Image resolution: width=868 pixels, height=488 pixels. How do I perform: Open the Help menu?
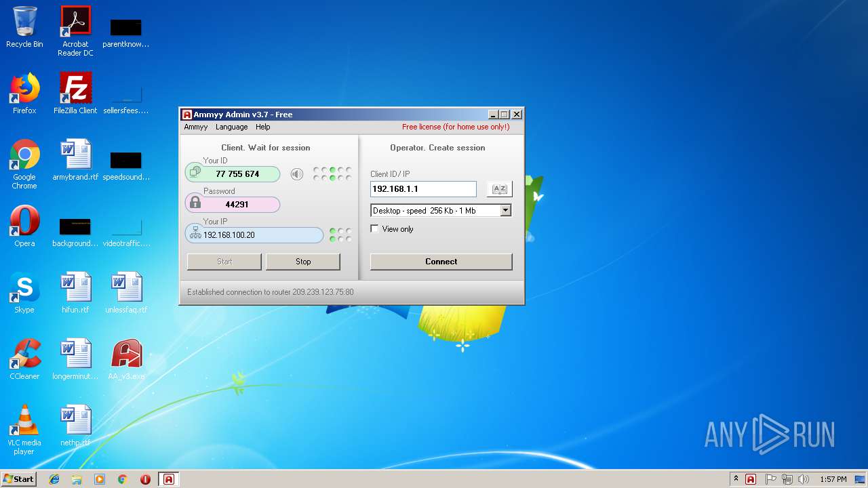[263, 127]
